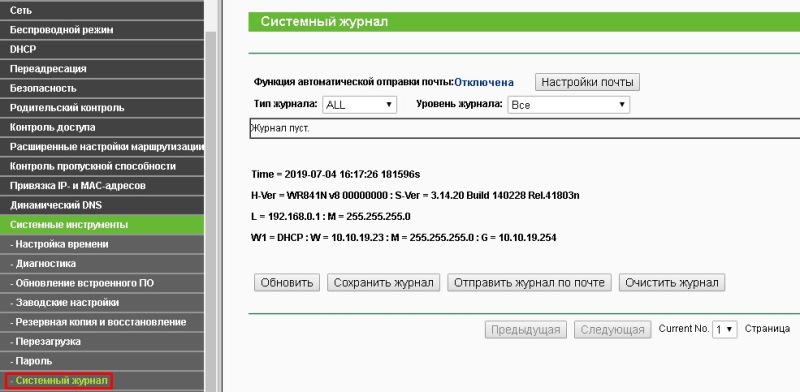Click the disabled Предыдущая page button
The width and height of the screenshot is (800, 392).
click(x=526, y=330)
